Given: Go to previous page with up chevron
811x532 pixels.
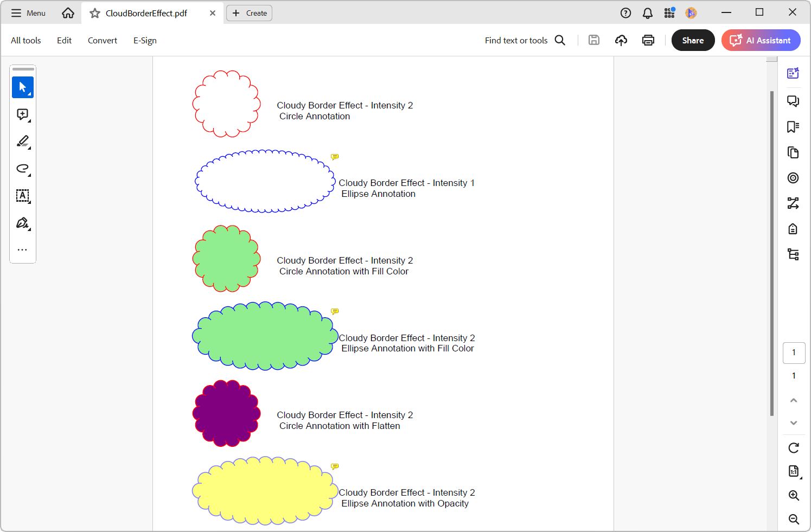Looking at the screenshot, I should coord(794,400).
